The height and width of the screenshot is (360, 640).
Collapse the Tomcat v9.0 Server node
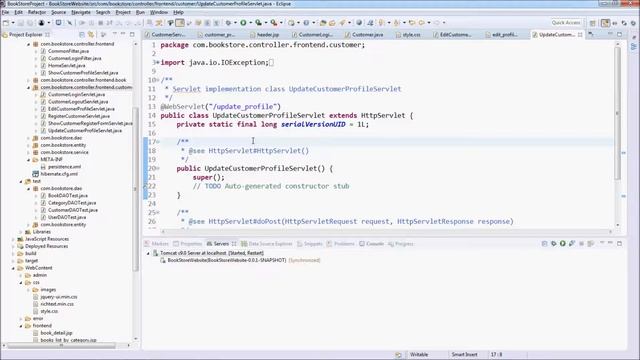click(x=148, y=253)
